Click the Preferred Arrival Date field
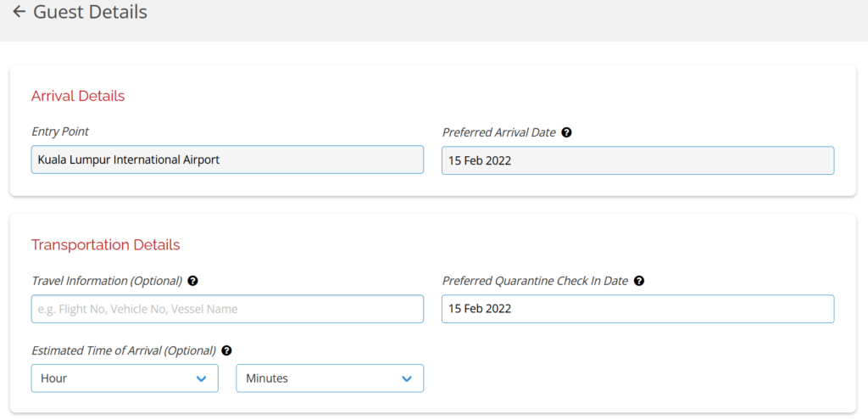Image resolution: width=868 pixels, height=420 pixels. 637,160
